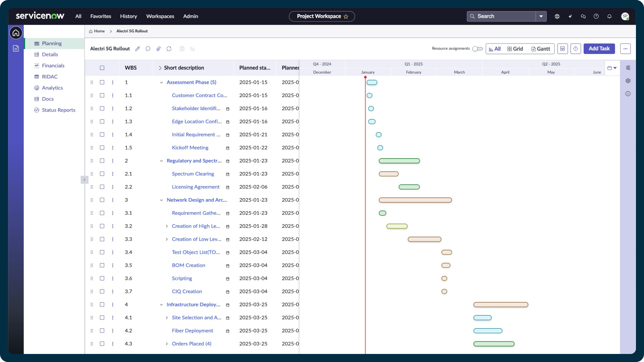Select the Fiber Deployment blue Gantt bar

488,331
